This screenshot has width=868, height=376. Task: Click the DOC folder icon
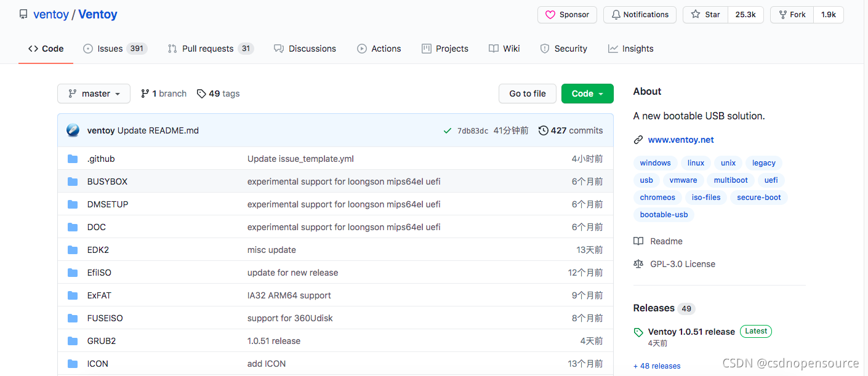coord(73,227)
